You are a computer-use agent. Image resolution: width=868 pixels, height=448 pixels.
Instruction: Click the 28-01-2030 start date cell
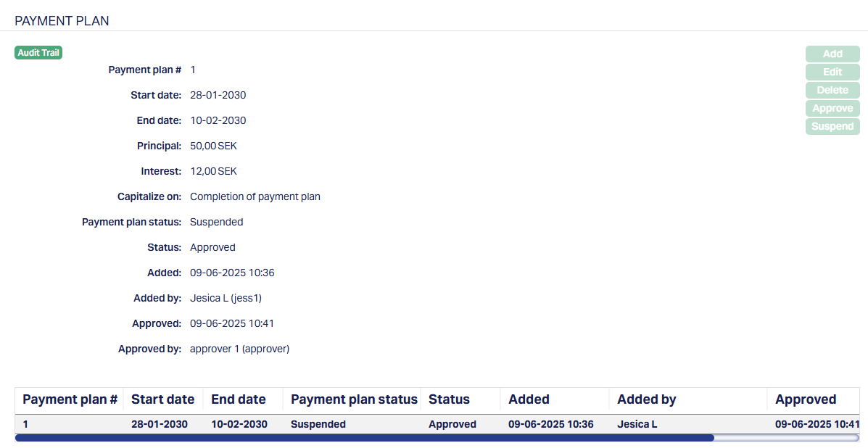pos(160,424)
